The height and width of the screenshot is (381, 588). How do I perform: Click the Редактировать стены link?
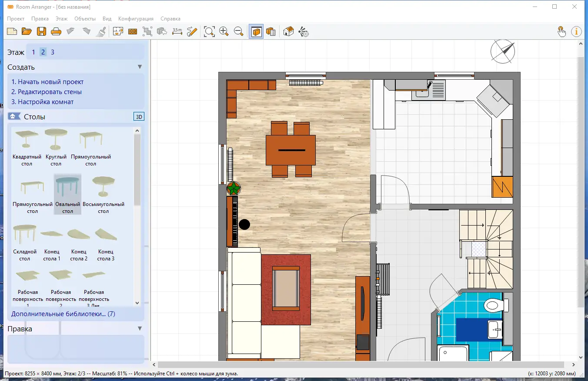(47, 92)
